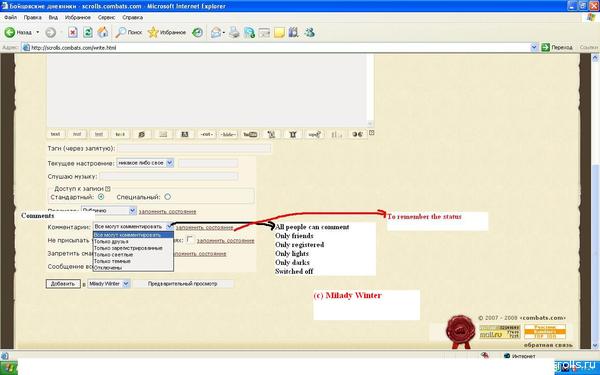This screenshot has height=375, width=600.
Task: Click the Предварительный просмотр button
Action: [183, 284]
